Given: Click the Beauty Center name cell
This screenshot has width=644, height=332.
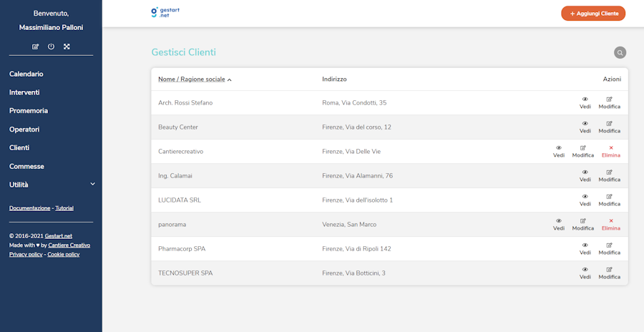Looking at the screenshot, I should pyautogui.click(x=178, y=127).
